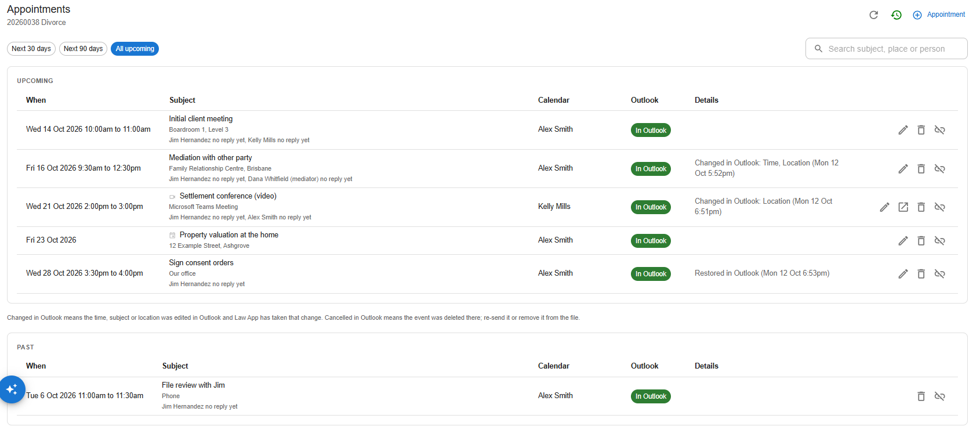Delete the Sign consent orders appointment
The image size is (980, 444).
pyautogui.click(x=921, y=274)
